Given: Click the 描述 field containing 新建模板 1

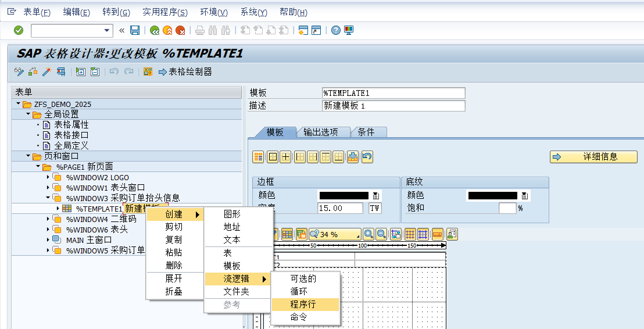Looking at the screenshot, I should tap(394, 106).
